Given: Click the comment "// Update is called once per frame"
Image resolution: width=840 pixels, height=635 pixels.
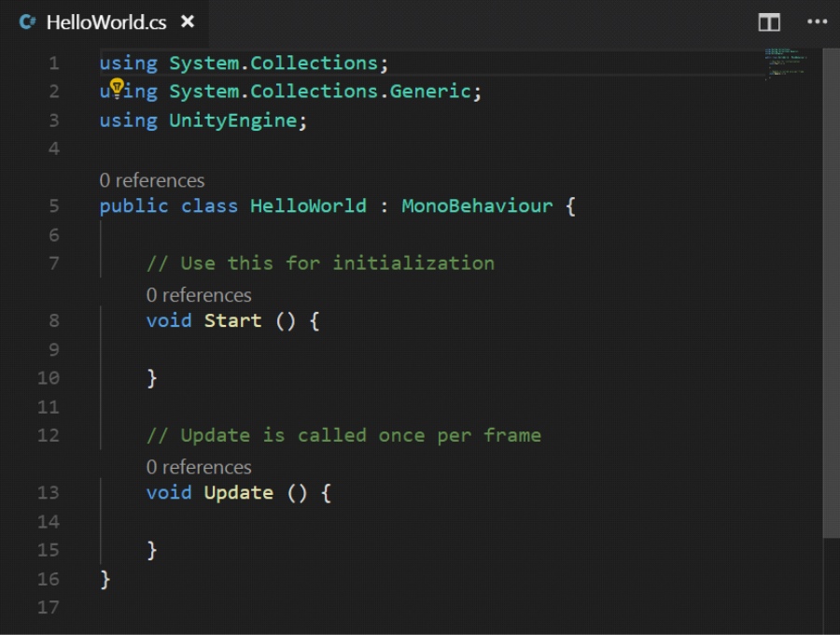Looking at the screenshot, I should point(343,435).
